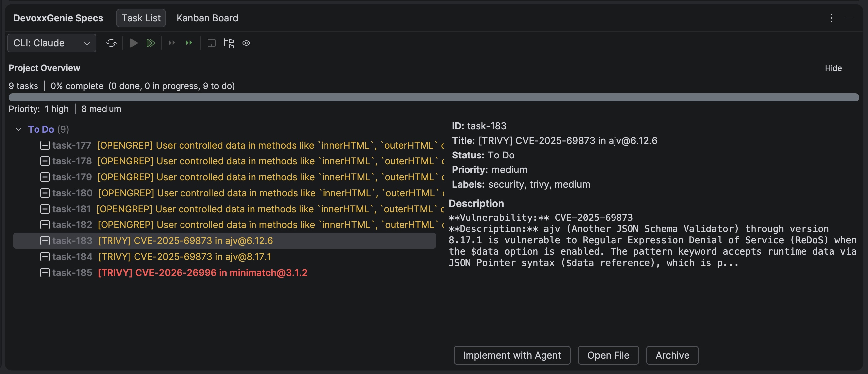
Task: Toggle the eye visibility icon in toolbar
Action: point(246,43)
